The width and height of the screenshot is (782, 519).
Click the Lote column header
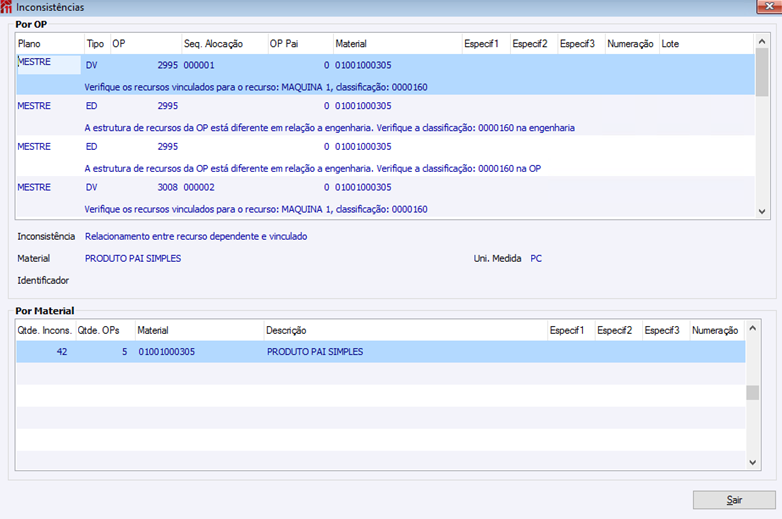pyautogui.click(x=706, y=44)
